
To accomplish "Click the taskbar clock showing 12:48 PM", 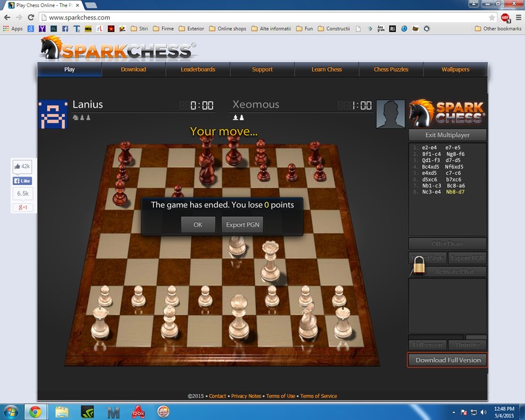I will point(504,412).
